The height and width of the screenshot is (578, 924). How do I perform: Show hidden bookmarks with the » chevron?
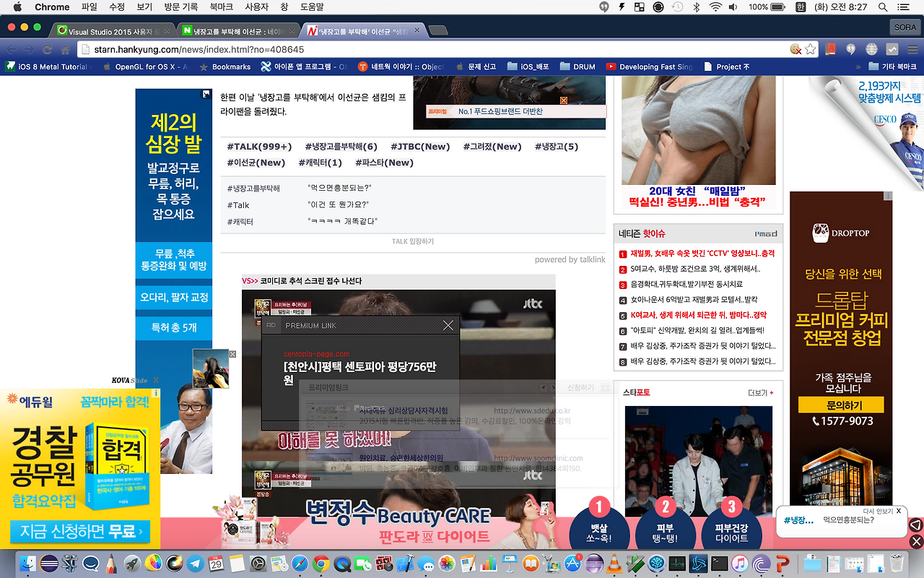point(858,66)
